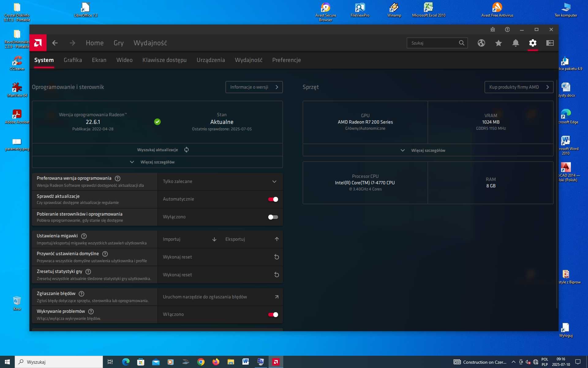This screenshot has height=368, width=588.
Task: Click Importuj down arrow icon
Action: pyautogui.click(x=214, y=239)
